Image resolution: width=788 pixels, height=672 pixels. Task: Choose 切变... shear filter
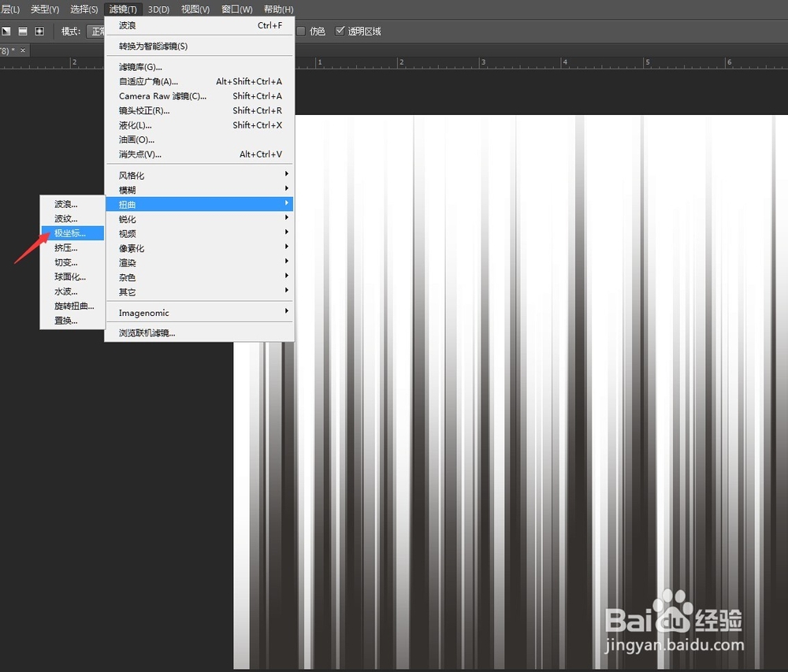[x=72, y=262]
